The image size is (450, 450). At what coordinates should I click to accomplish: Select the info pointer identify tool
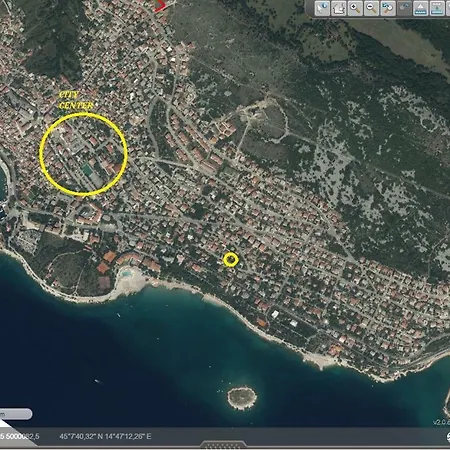[x=322, y=8]
